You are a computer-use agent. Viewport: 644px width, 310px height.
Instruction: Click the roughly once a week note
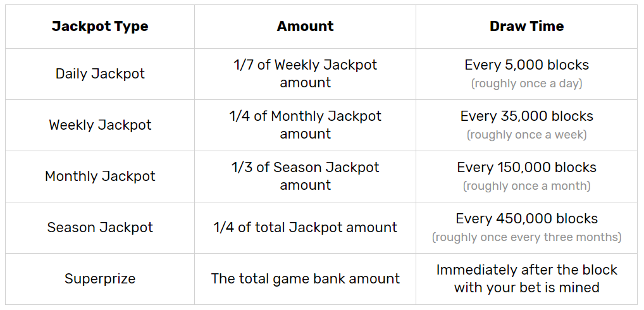(526, 135)
